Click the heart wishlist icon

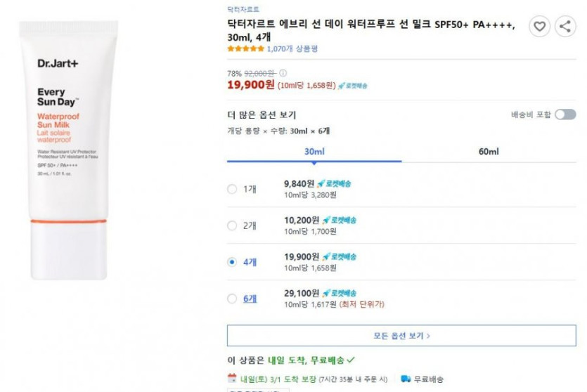pos(539,27)
